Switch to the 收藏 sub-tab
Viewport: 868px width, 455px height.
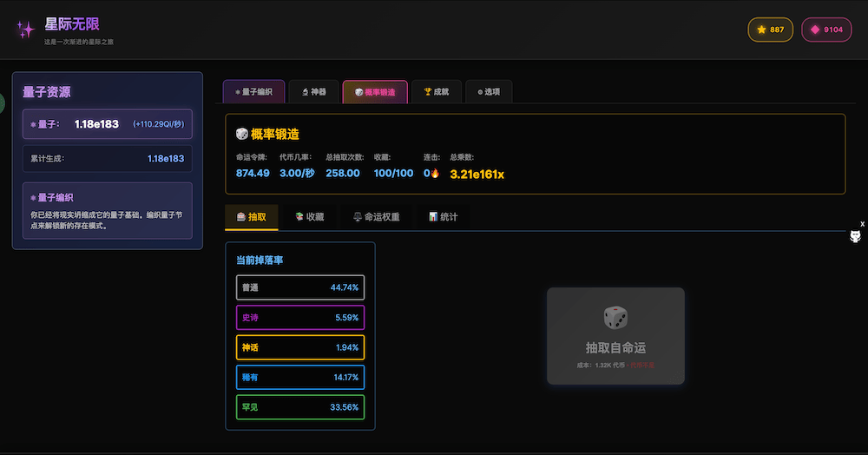(309, 217)
